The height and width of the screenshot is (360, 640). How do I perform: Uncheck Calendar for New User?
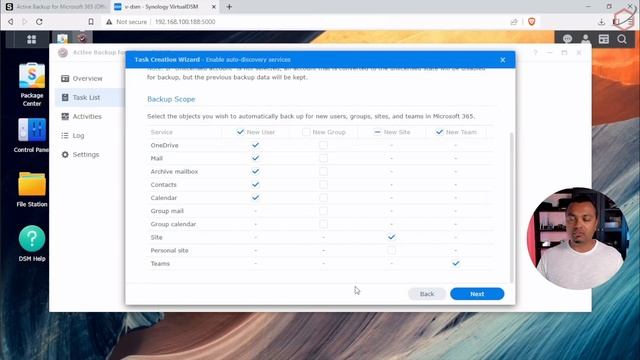(255, 198)
